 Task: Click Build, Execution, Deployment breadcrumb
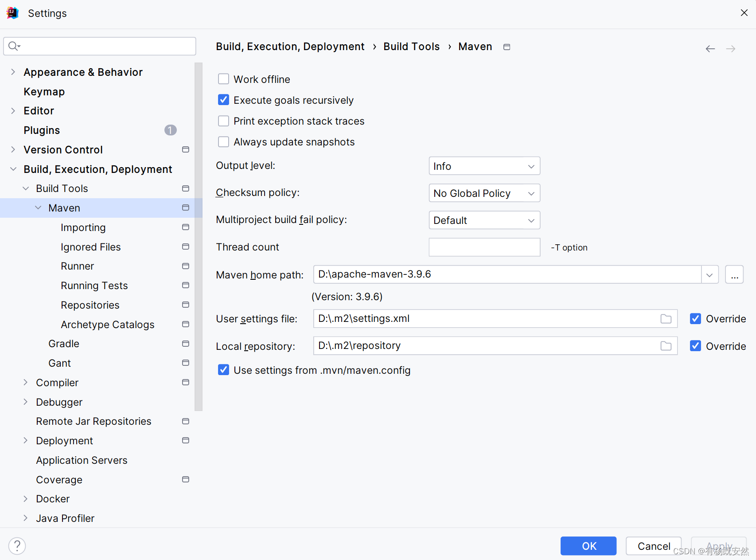290,47
